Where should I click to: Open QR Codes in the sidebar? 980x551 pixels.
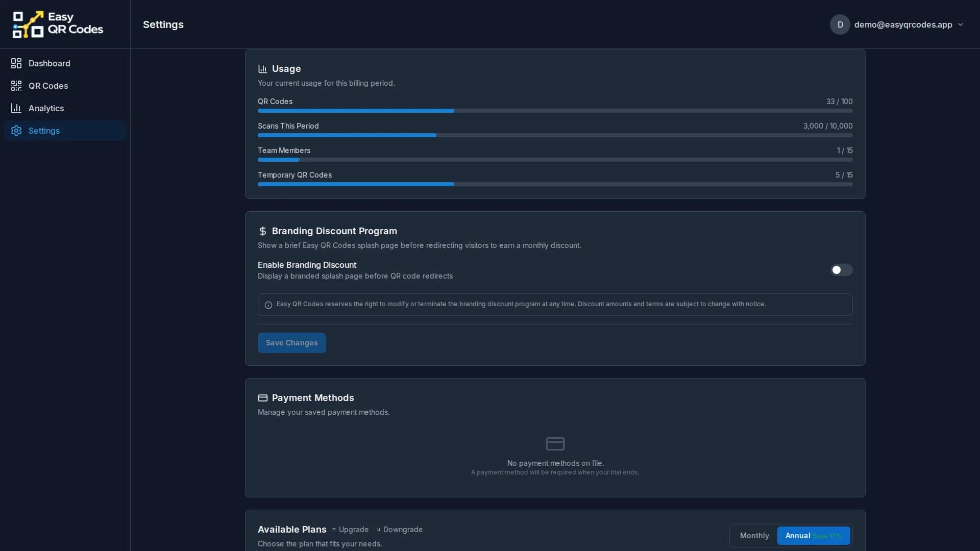point(65,86)
